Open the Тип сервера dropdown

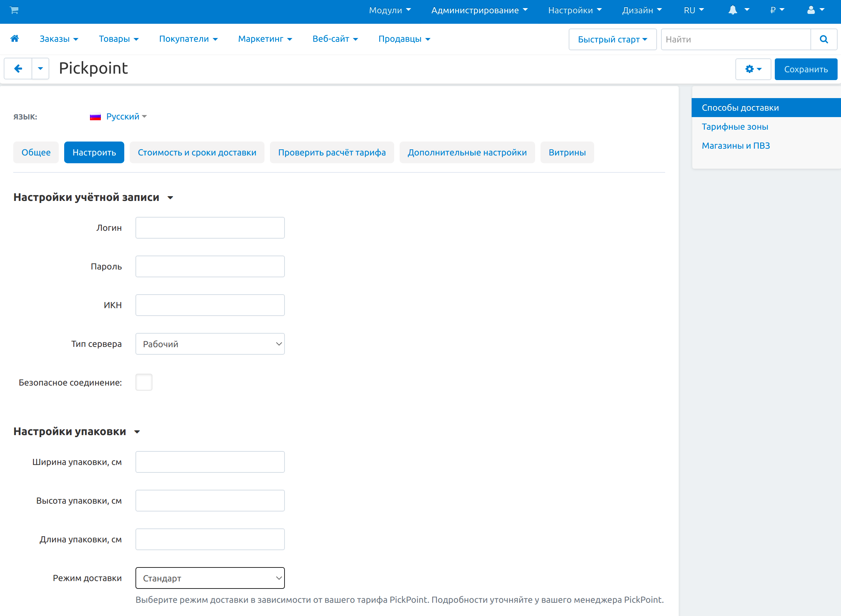click(x=210, y=344)
